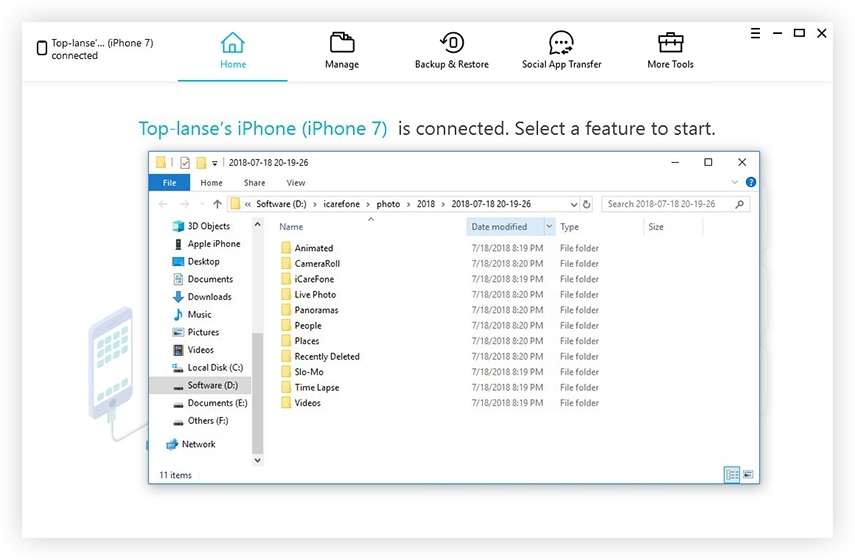Select Local Disk (C:) drive
This screenshot has height=560, width=855.
pos(208,368)
